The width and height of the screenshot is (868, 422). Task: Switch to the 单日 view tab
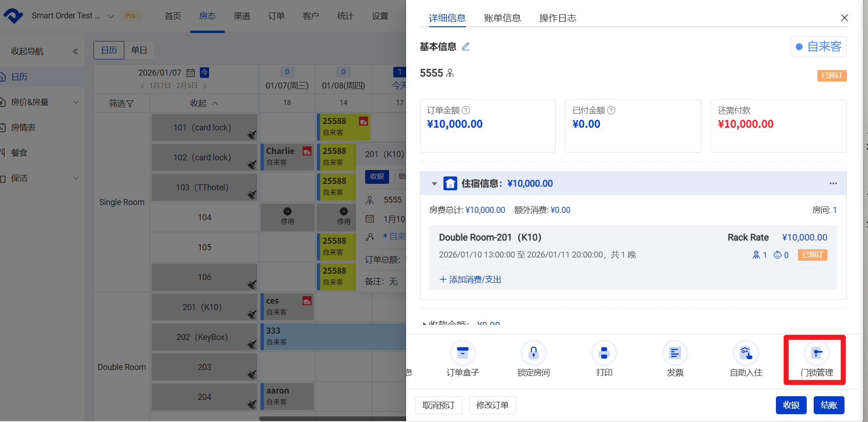tap(139, 50)
